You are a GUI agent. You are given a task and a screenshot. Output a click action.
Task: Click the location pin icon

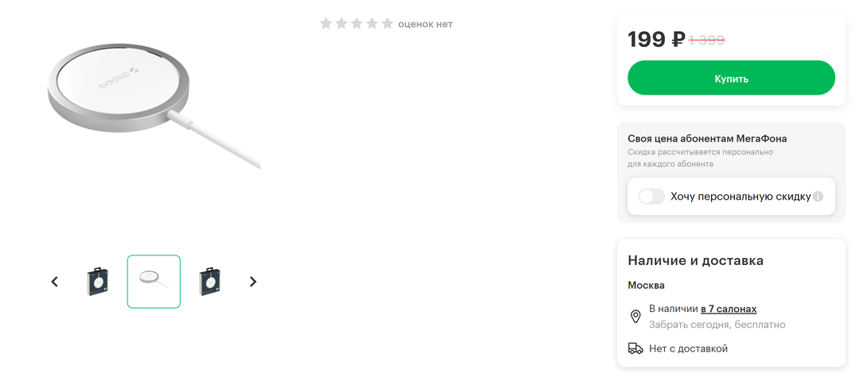pyautogui.click(x=635, y=317)
